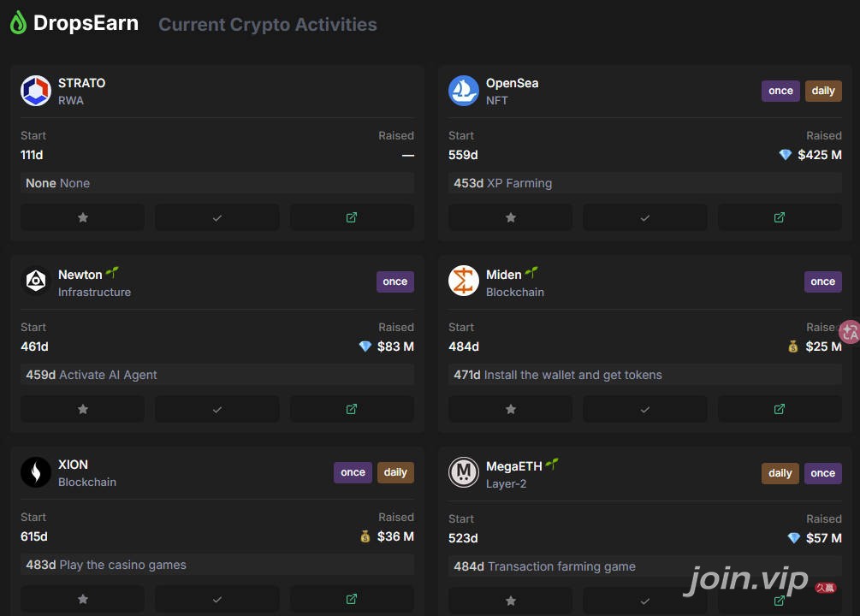The image size is (860, 616).
Task: Select the 'once' tag on Newton
Action: [x=394, y=281]
